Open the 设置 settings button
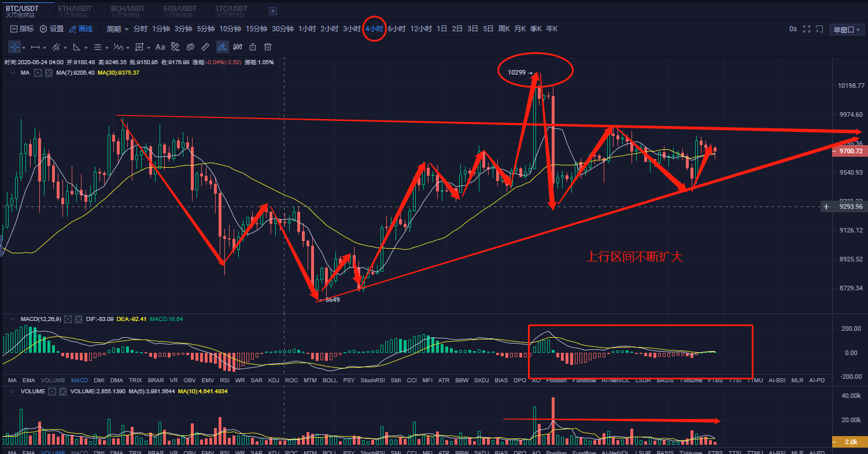Image resolution: width=868 pixels, height=454 pixels. pos(51,29)
